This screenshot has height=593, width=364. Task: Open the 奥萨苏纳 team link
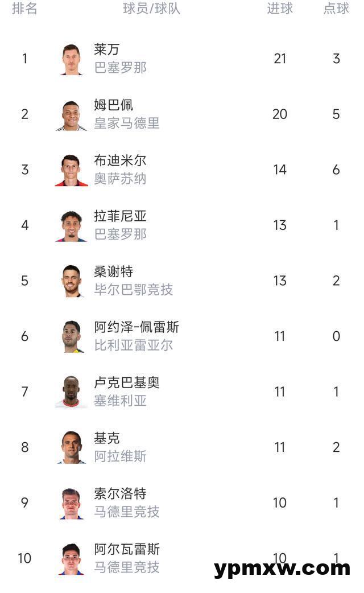click(120, 179)
